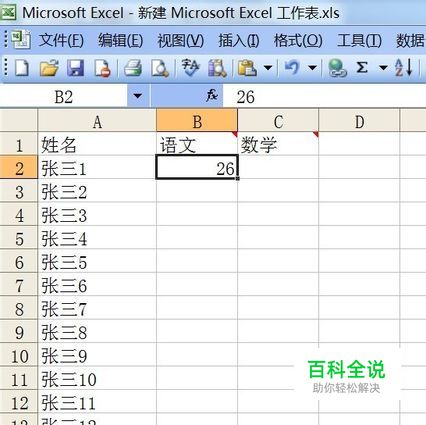The height and width of the screenshot is (425, 426).
Task: Click cell containing 张三1
Action: coord(97,168)
